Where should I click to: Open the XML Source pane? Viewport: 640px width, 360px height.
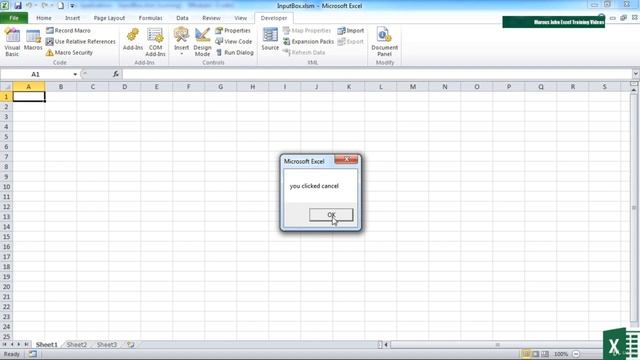click(270, 40)
